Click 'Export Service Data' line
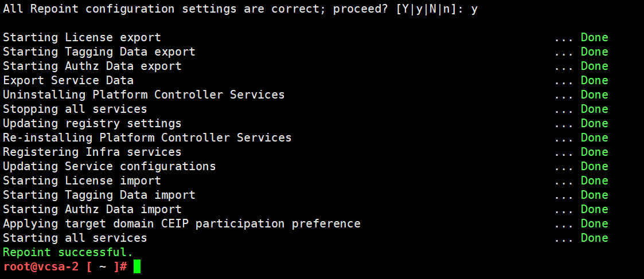The width and height of the screenshot is (644, 279). pos(68,80)
